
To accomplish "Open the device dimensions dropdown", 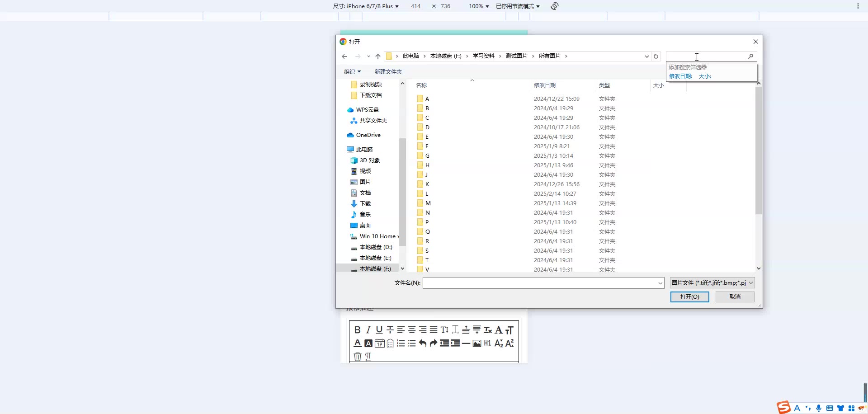I will click(366, 6).
